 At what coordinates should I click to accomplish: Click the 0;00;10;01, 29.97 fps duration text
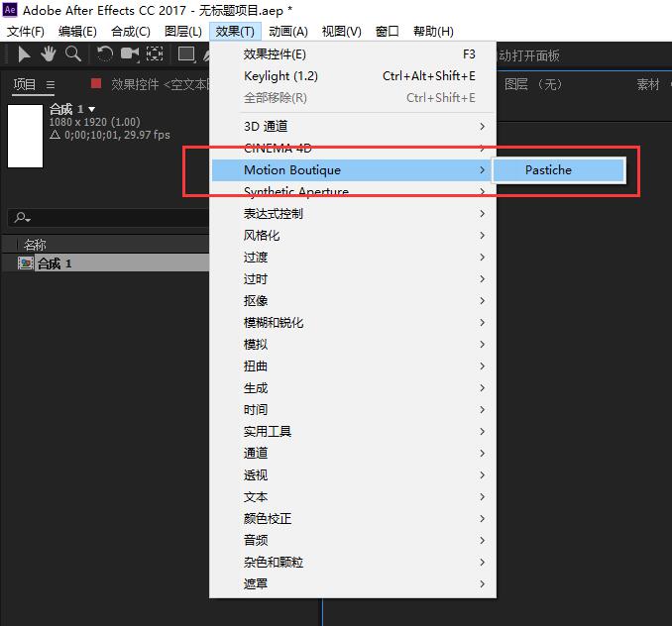[117, 135]
